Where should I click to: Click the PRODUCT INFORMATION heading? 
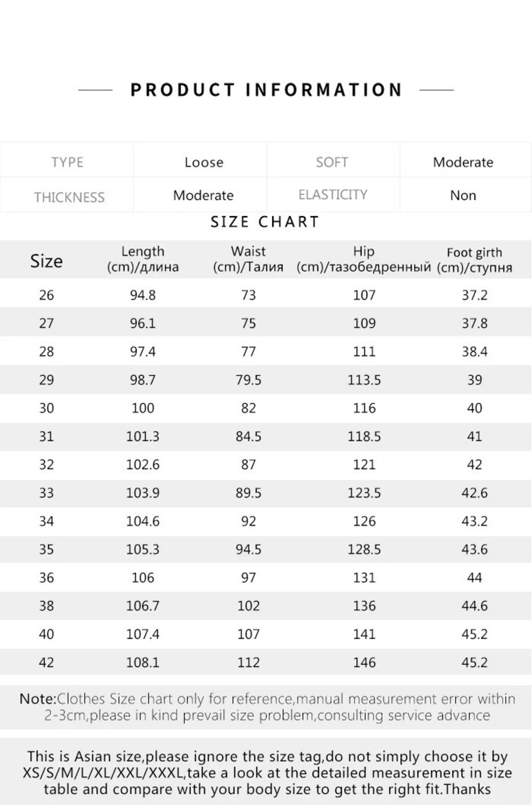266,90
